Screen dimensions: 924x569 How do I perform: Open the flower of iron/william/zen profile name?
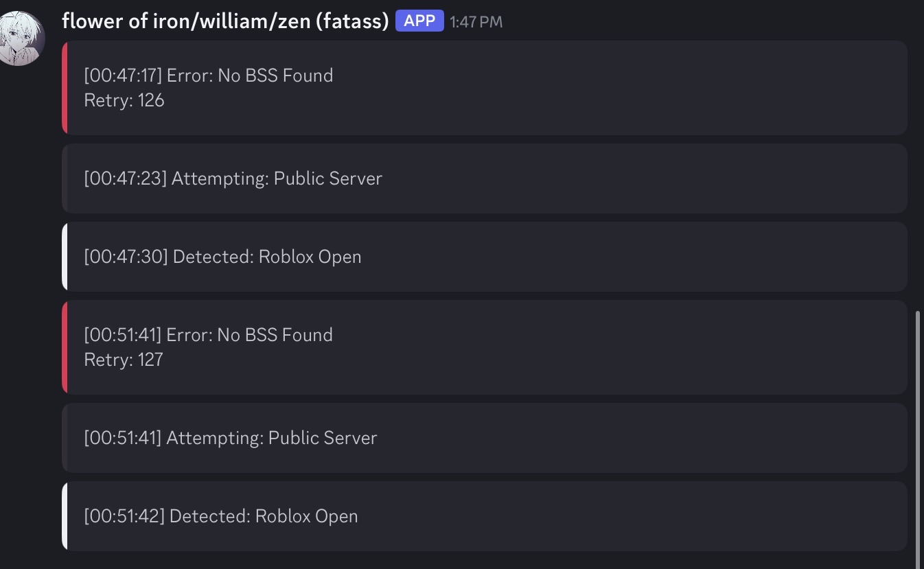pyautogui.click(x=225, y=21)
